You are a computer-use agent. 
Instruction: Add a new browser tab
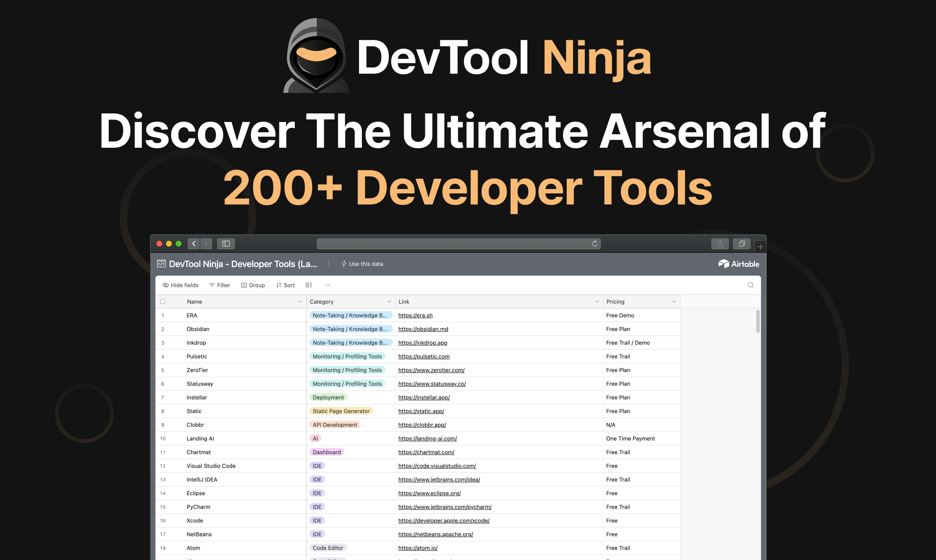click(x=760, y=246)
